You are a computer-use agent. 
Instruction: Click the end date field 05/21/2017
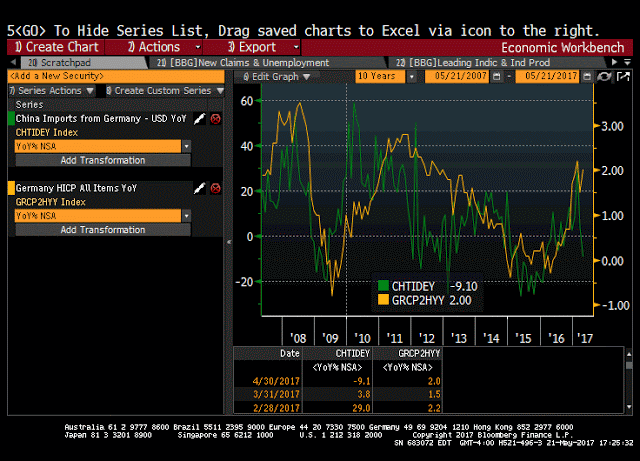[x=547, y=76]
